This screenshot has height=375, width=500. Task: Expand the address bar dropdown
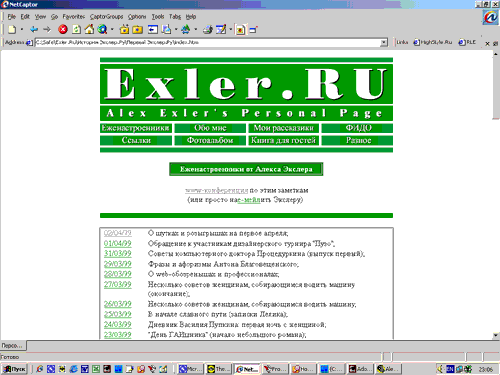384,43
